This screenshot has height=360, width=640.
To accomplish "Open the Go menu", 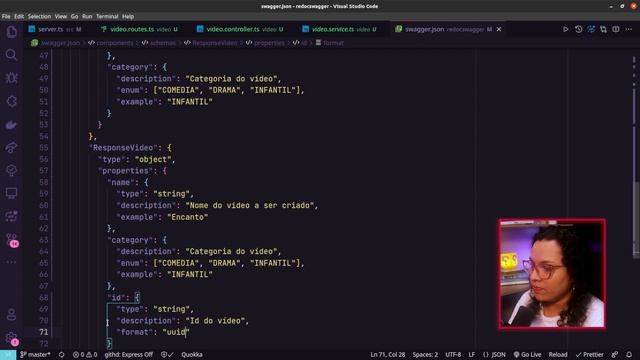I will pyautogui.click(x=74, y=17).
